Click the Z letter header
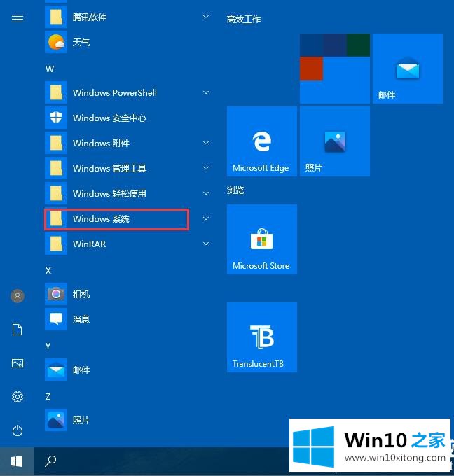 point(48,396)
